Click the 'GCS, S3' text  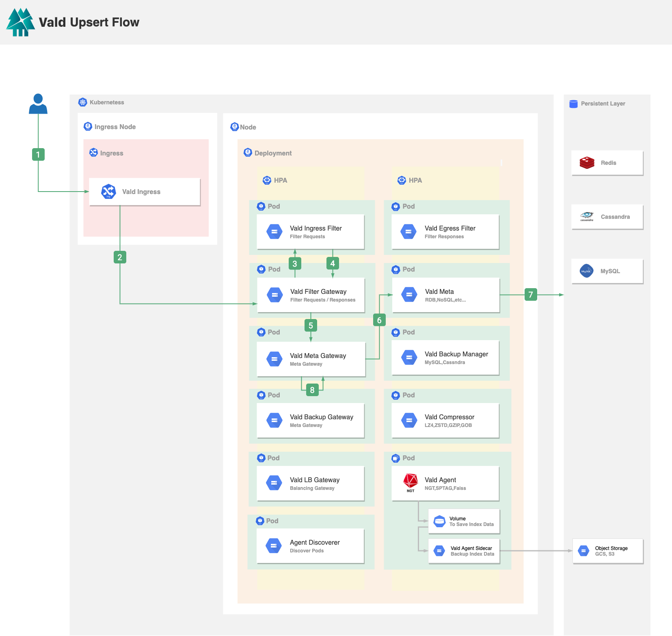tap(605, 554)
